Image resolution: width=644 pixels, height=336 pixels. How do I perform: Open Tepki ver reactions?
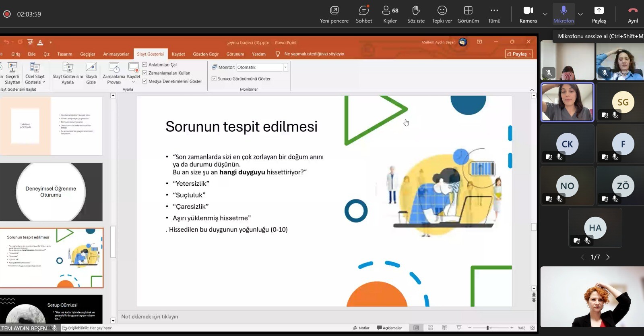click(442, 14)
